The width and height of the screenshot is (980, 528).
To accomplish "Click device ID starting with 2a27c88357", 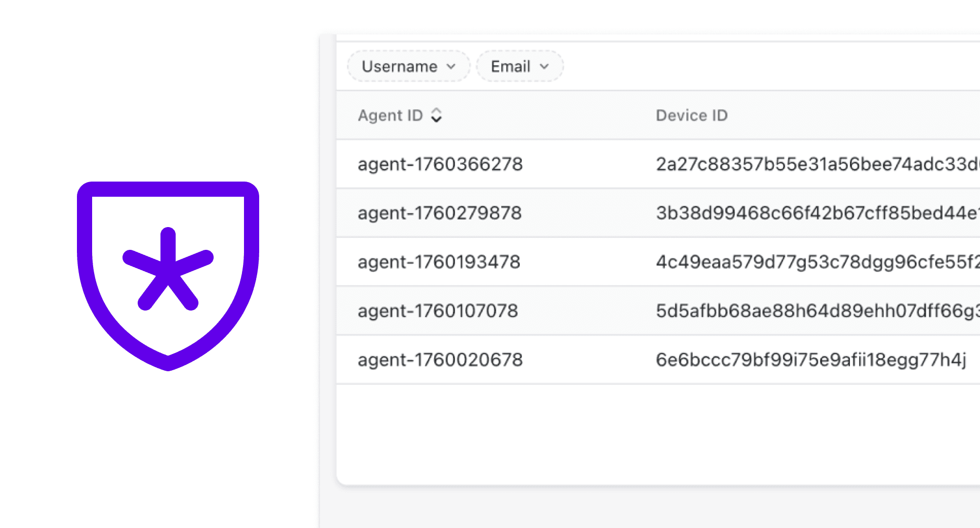I will [810, 163].
